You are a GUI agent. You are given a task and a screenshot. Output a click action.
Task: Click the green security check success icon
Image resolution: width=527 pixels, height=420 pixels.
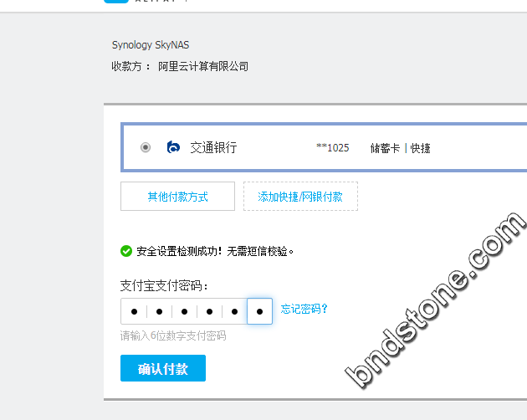coord(126,251)
